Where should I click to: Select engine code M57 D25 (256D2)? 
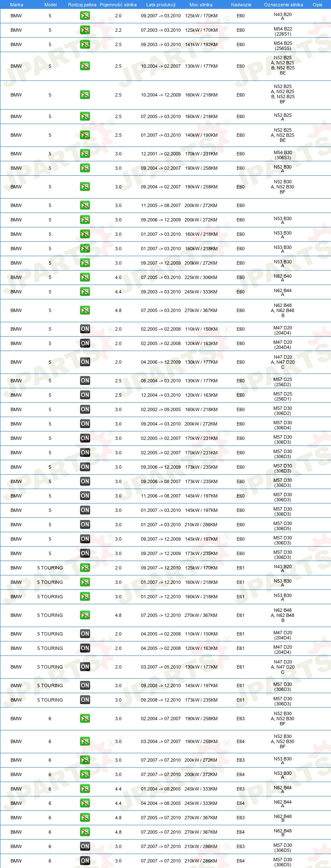pos(283,382)
